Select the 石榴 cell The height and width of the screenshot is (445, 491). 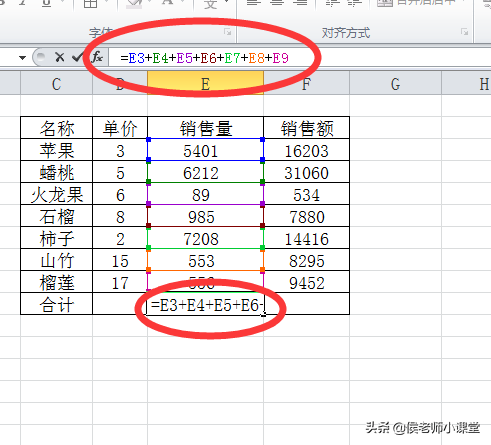[x=56, y=216]
